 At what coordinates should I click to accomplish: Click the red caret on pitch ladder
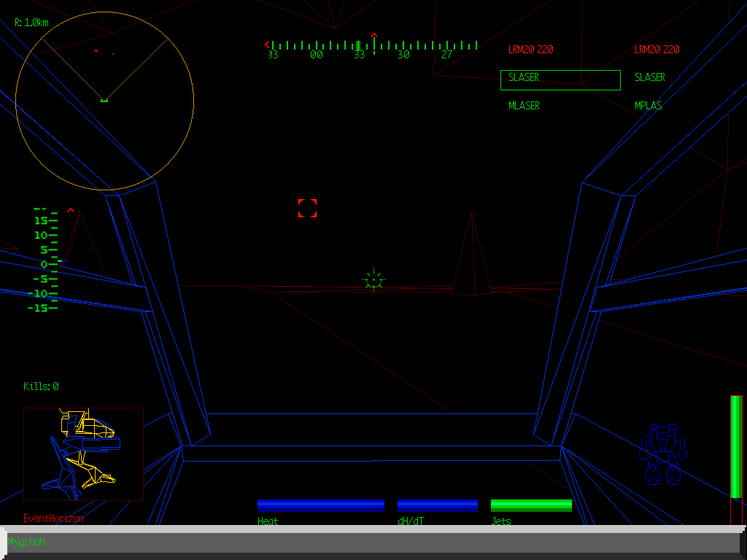click(71, 211)
